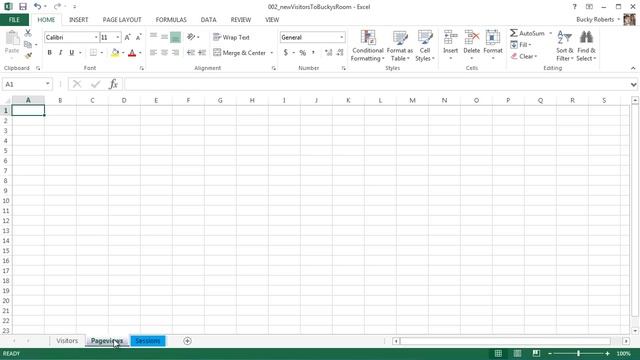Click Merge & Center

click(x=240, y=53)
